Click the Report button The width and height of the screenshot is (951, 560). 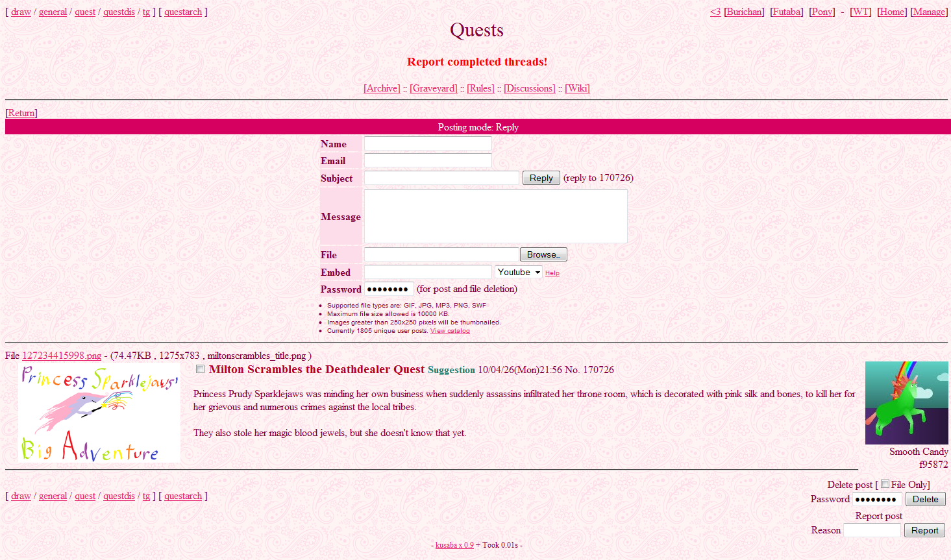pyautogui.click(x=924, y=530)
